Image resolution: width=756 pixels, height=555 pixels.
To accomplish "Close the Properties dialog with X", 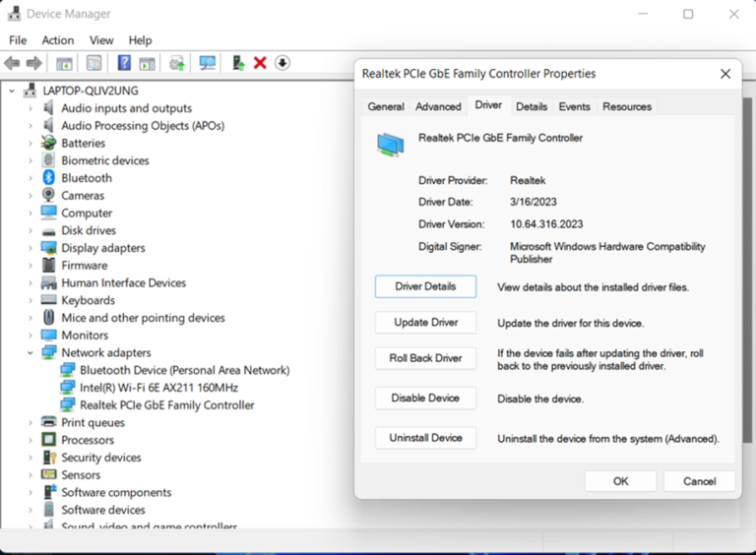I will (x=725, y=74).
